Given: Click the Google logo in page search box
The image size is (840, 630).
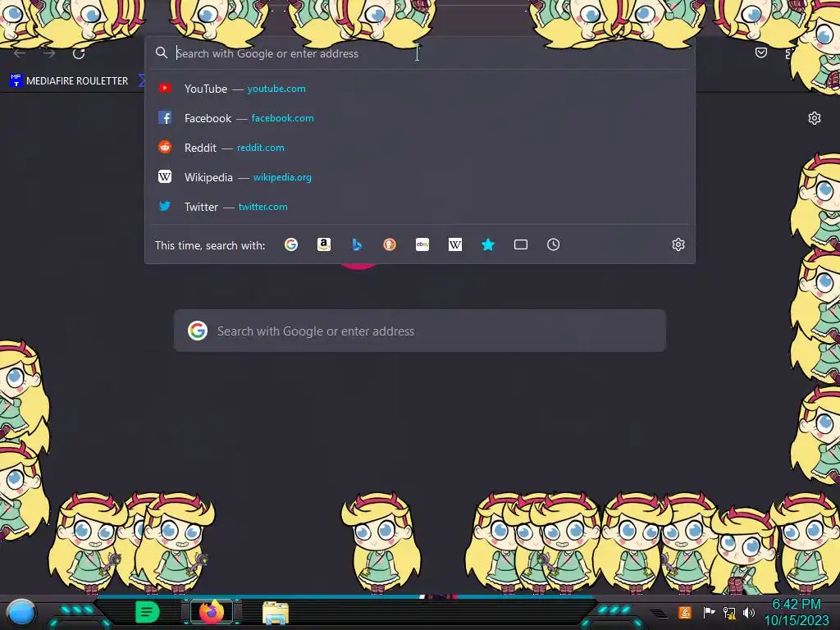Looking at the screenshot, I should pos(198,331).
